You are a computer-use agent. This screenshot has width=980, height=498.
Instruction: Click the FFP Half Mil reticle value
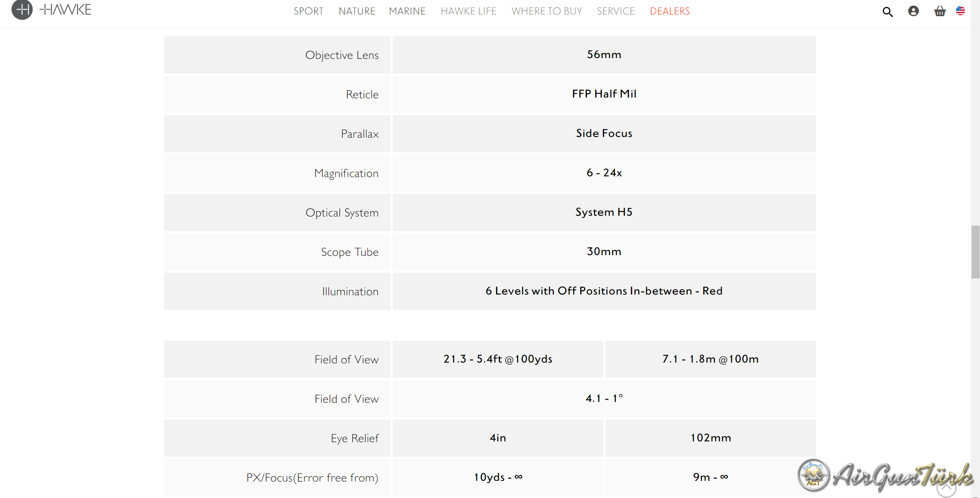click(x=604, y=94)
